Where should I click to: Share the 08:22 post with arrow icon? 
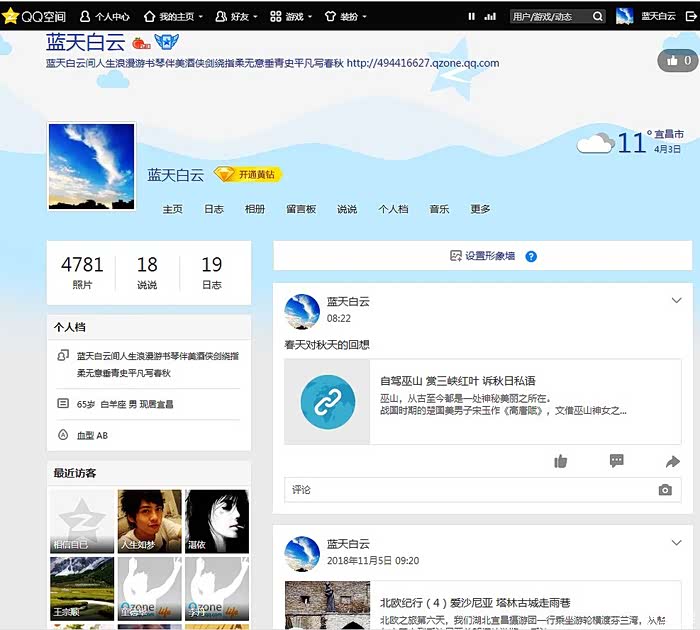[x=672, y=461]
